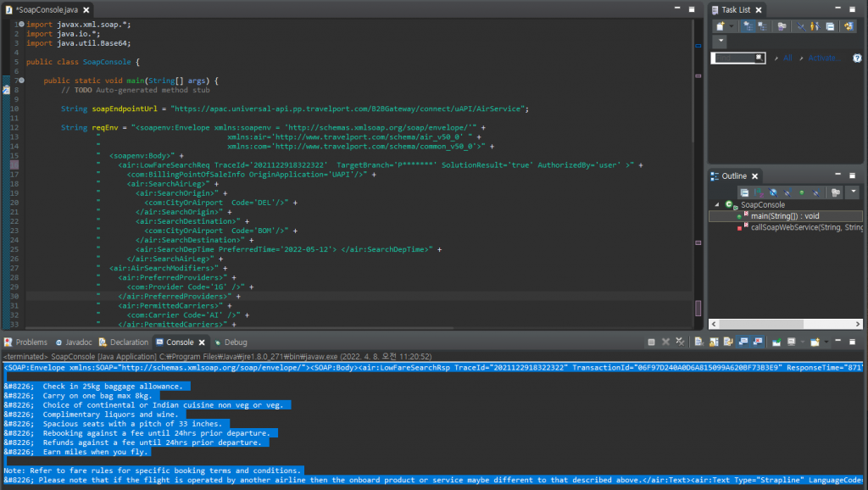Click the All link in Task List
The image size is (868, 490).
[x=787, y=58]
